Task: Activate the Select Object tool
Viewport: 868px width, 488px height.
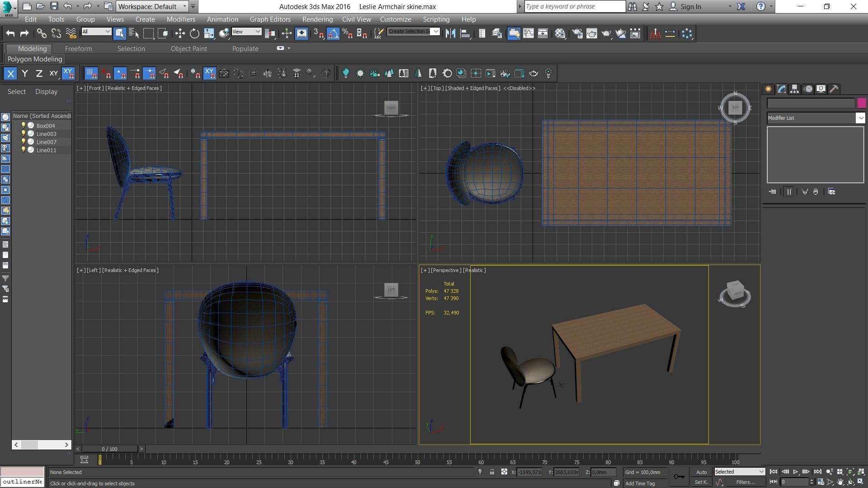Action: click(x=119, y=33)
